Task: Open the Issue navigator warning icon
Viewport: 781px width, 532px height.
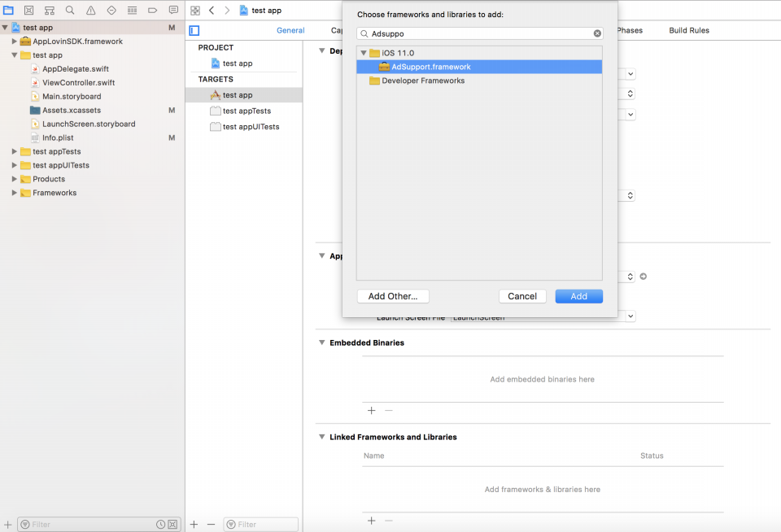Action: 90,10
